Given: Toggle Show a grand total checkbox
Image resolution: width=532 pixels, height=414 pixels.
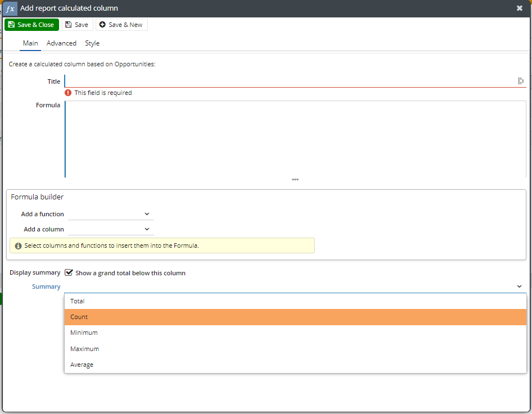Looking at the screenshot, I should 69,272.
